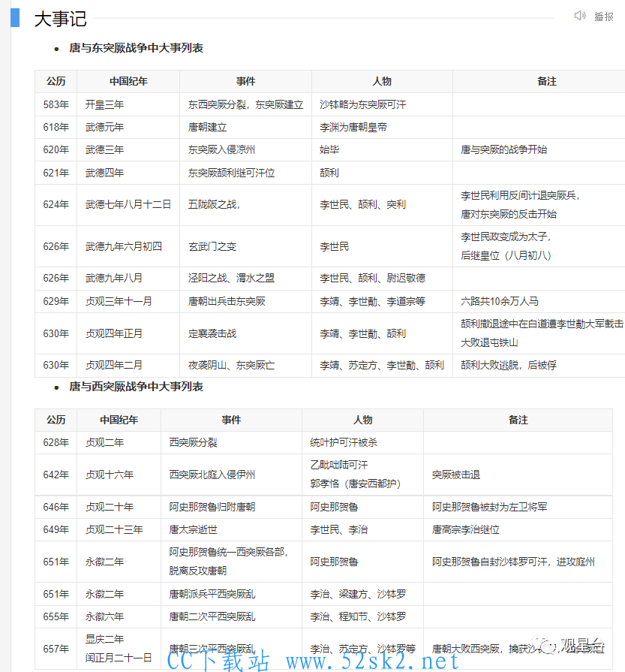The height and width of the screenshot is (672, 625).
Task: Select the 贞观三年十一月 date cell
Action: tap(128, 301)
